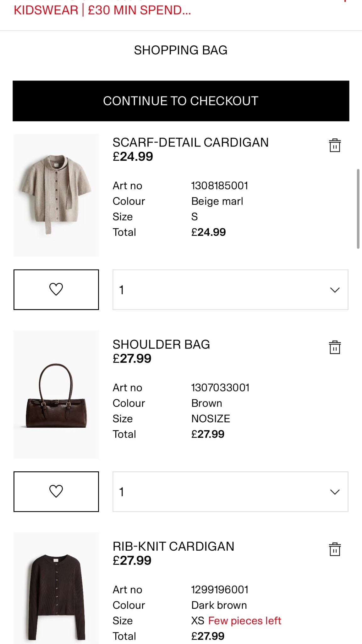Toggle the heart to save the Scarf-Detail Cardigan

coord(56,290)
